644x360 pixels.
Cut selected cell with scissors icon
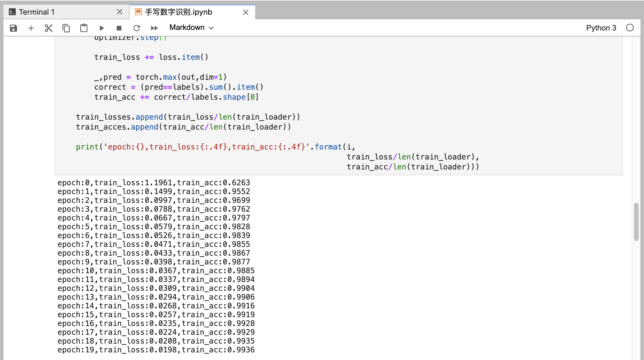[x=49, y=28]
